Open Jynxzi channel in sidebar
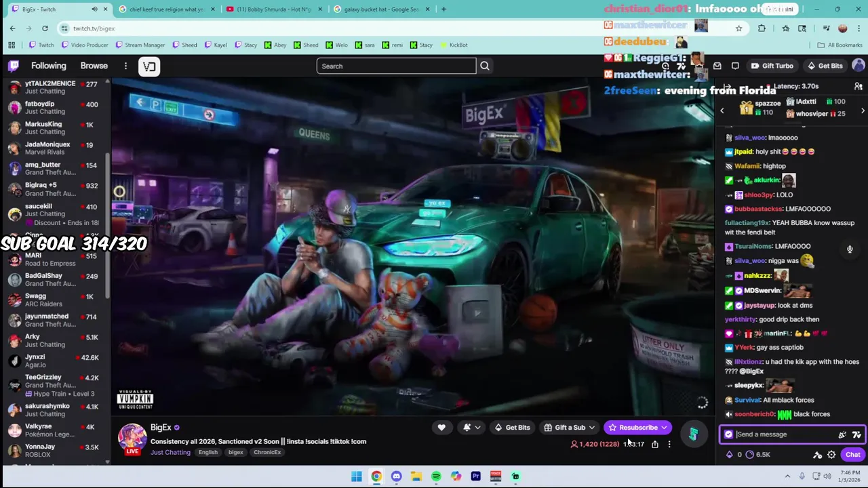 click(x=56, y=361)
